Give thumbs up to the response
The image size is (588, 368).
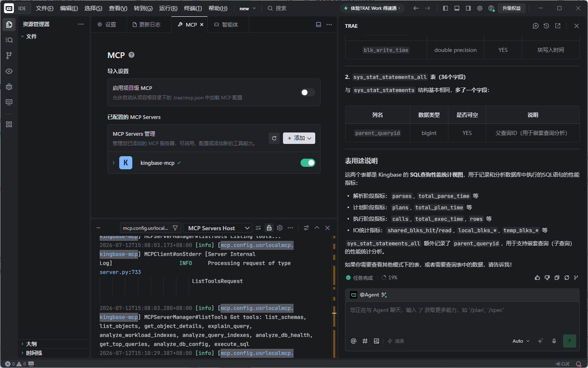[x=537, y=278]
